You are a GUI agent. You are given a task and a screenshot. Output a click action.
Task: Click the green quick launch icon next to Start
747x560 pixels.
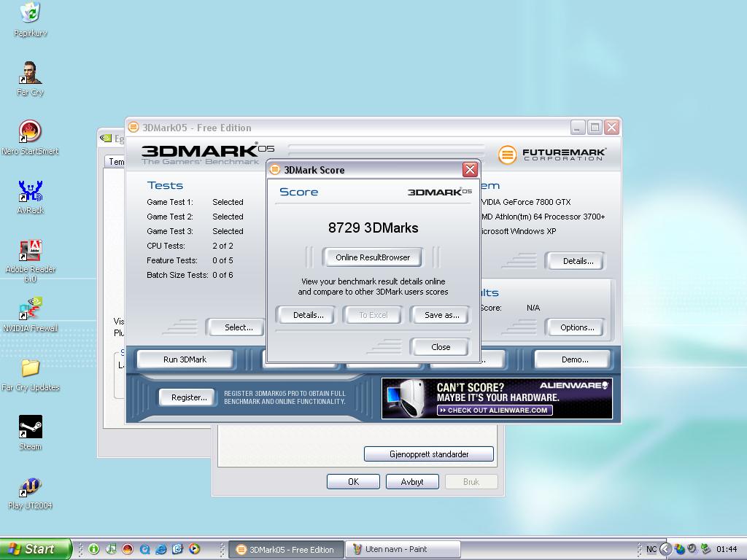point(94,549)
